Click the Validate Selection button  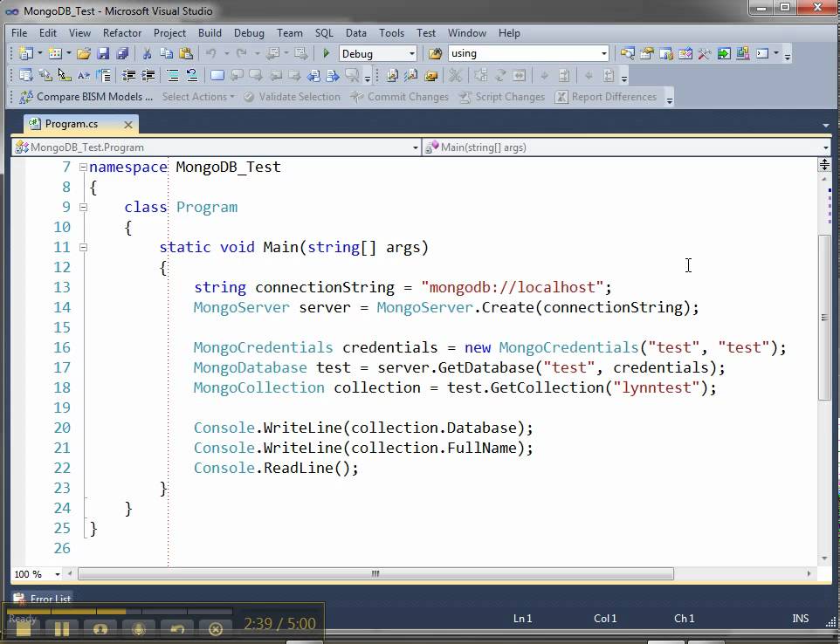pos(292,97)
